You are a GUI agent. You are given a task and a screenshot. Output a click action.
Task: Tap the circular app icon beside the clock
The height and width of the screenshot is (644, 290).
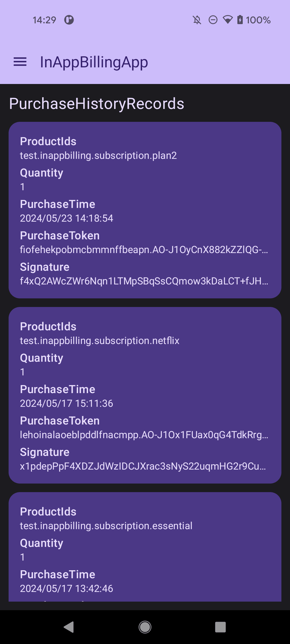click(x=69, y=20)
